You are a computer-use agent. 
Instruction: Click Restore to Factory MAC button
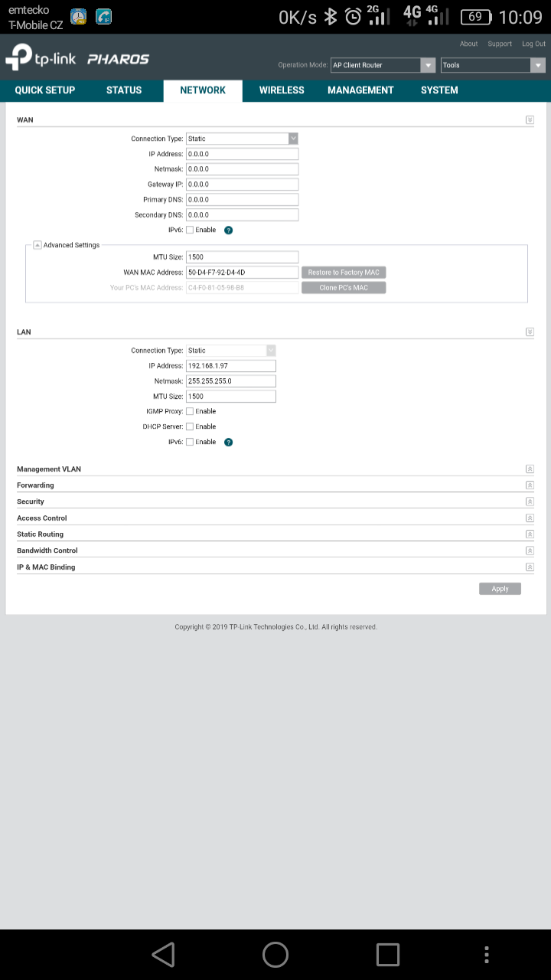coord(344,273)
